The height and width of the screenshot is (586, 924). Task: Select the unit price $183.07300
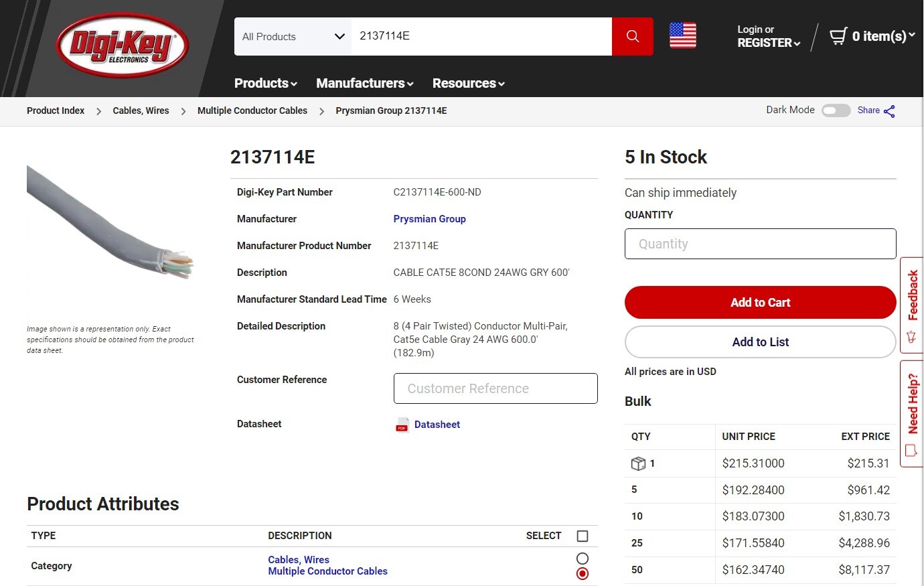point(753,516)
